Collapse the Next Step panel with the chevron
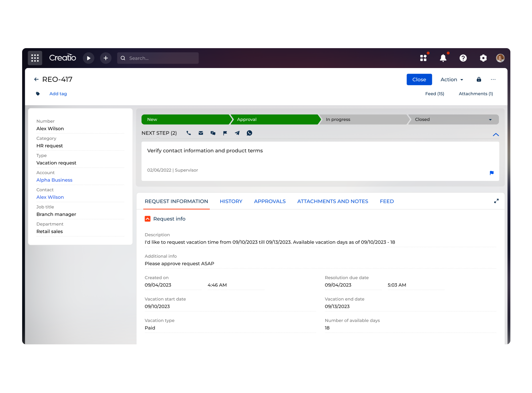 tap(496, 135)
